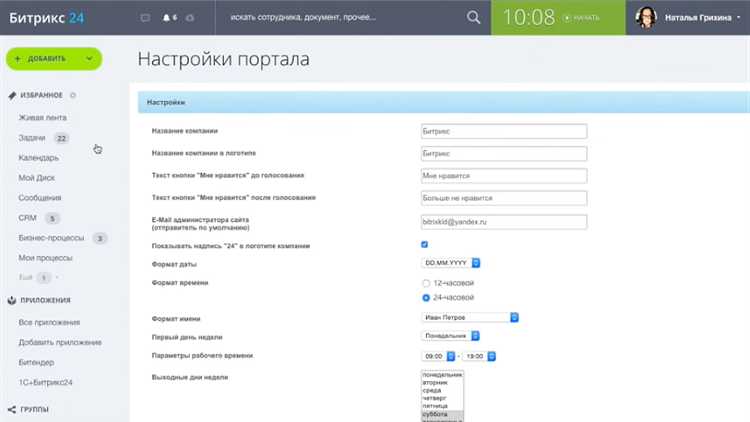Screen dimensions: 750x422
Task: Select среда in weekend days list
Action: tap(442, 390)
